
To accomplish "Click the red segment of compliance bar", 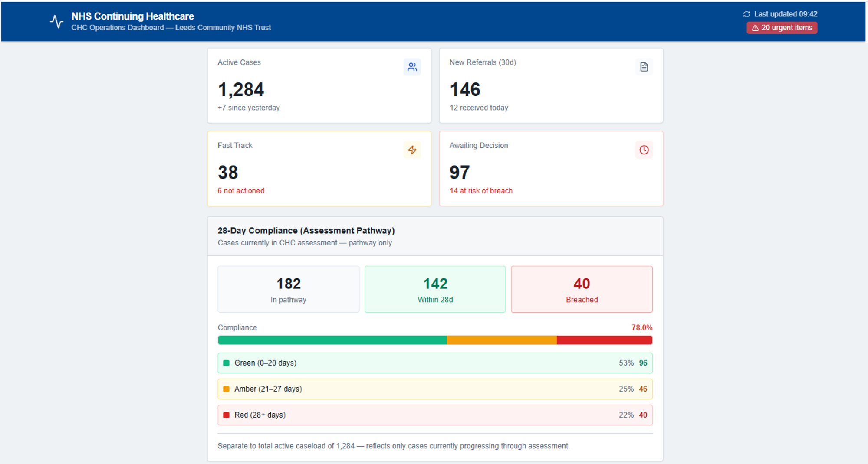I will tap(604, 340).
